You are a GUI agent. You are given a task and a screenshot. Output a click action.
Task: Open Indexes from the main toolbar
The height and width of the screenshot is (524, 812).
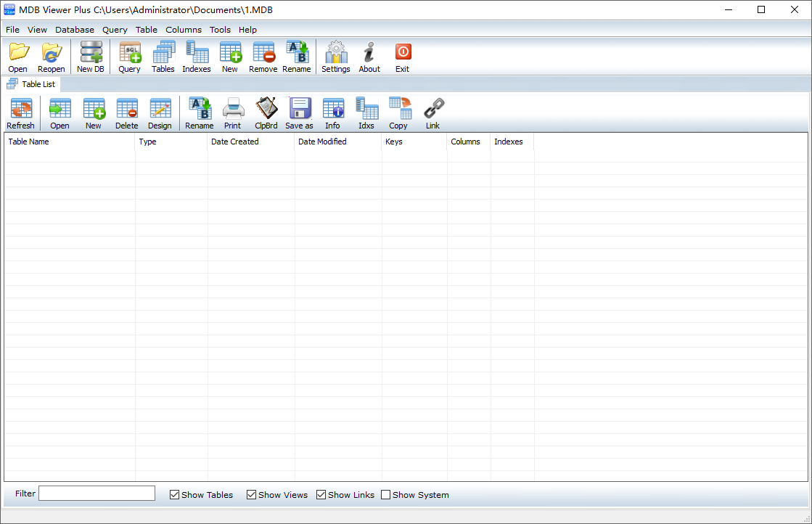click(x=197, y=57)
